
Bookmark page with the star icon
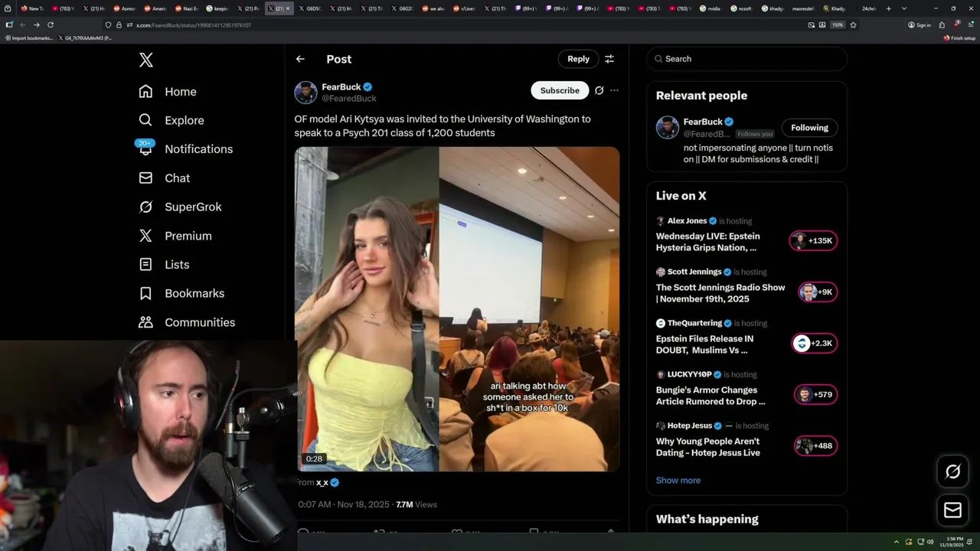tap(853, 25)
